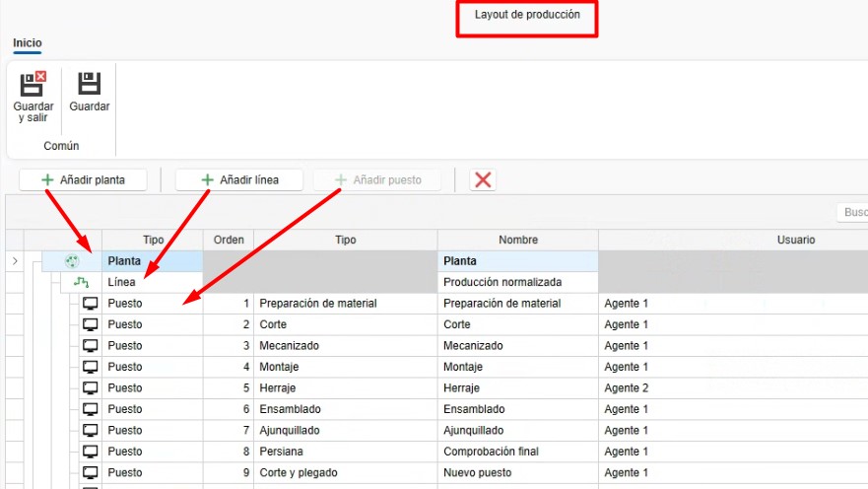Click the red X delete button
Viewport: 868px width, 489px height.
[x=483, y=180]
